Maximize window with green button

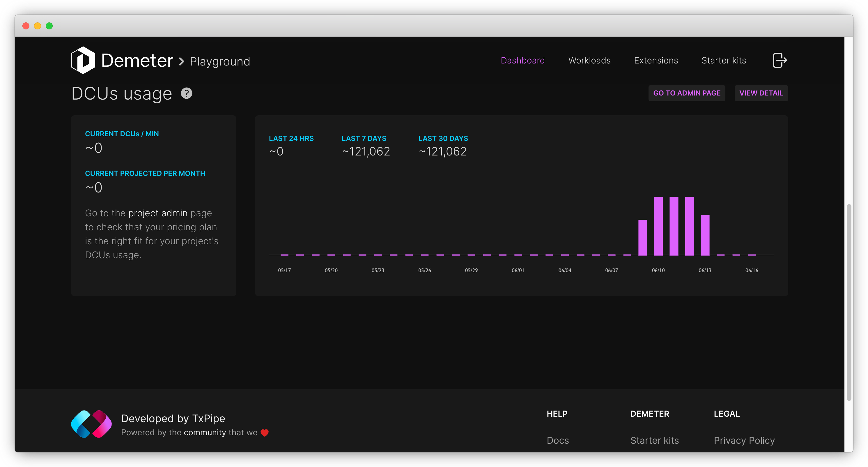coord(49,26)
